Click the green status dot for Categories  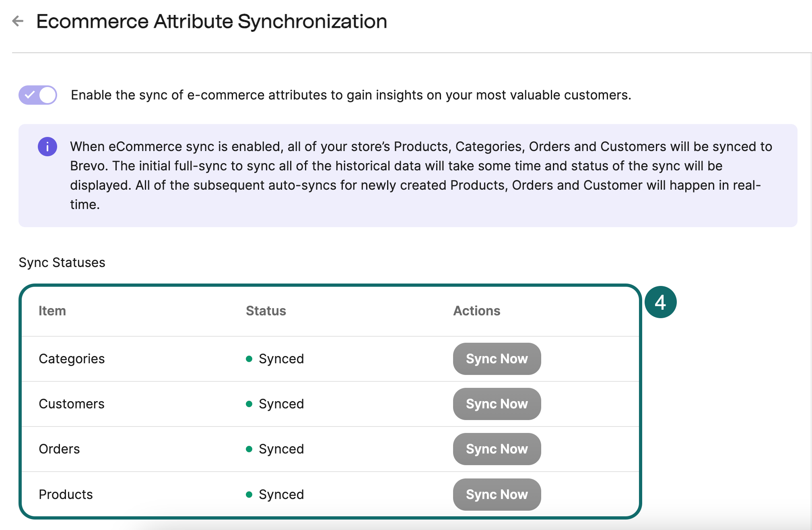pyautogui.click(x=249, y=359)
